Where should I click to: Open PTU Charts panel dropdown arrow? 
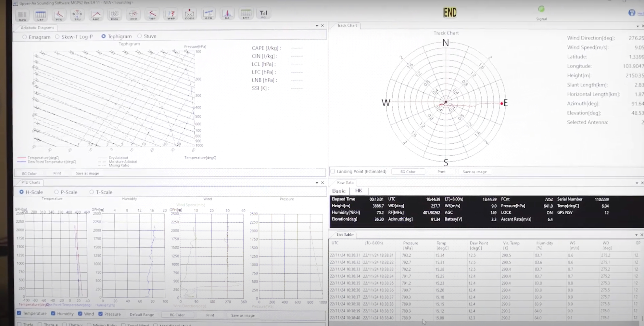tap(317, 183)
